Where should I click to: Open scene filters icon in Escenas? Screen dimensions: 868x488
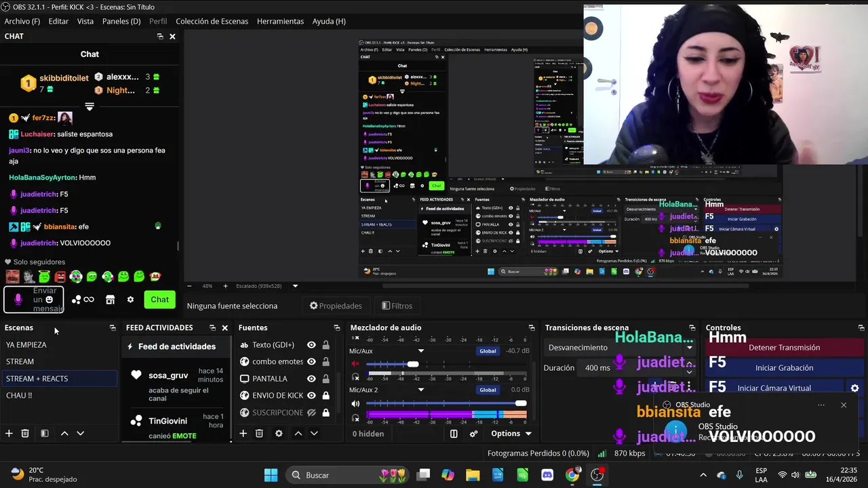(45, 433)
